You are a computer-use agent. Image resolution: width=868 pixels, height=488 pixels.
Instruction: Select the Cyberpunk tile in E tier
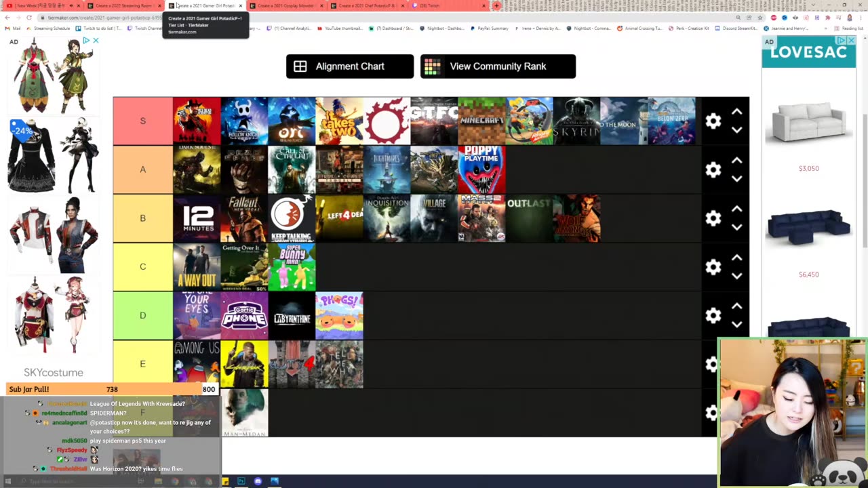point(244,365)
